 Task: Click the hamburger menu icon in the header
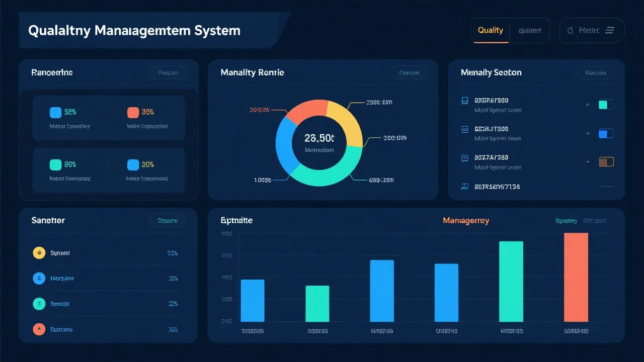click(609, 30)
